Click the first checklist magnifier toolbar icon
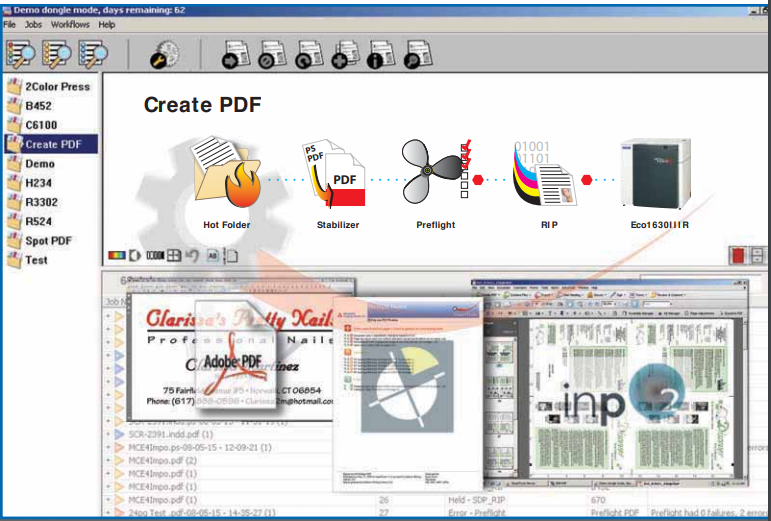The image size is (771, 521). [x=20, y=54]
